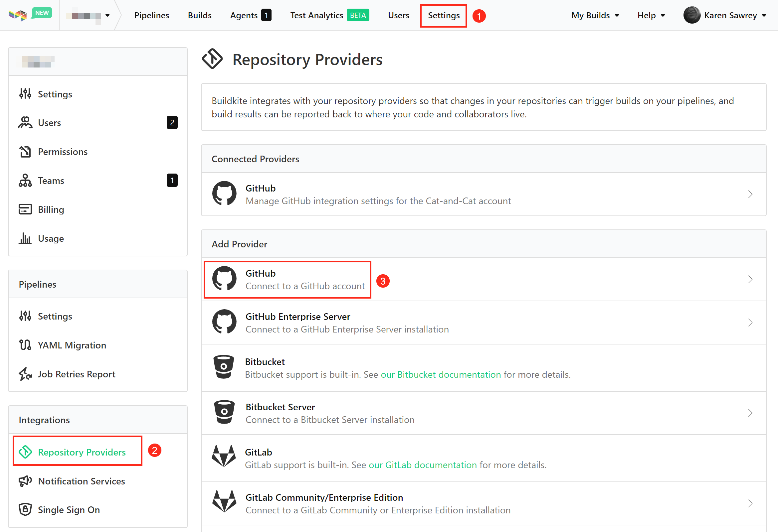This screenshot has width=778, height=532.
Task: Click Karen Sawrey's avatar picture
Action: 691,15
